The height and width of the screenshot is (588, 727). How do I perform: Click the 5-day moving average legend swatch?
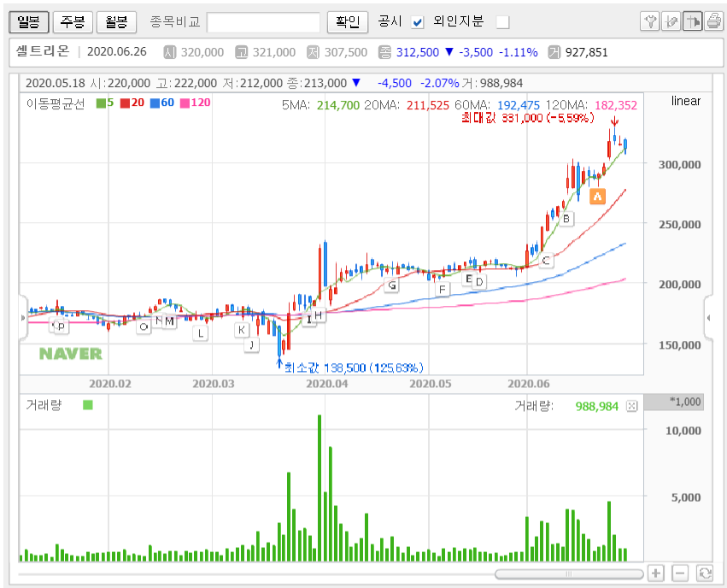101,103
